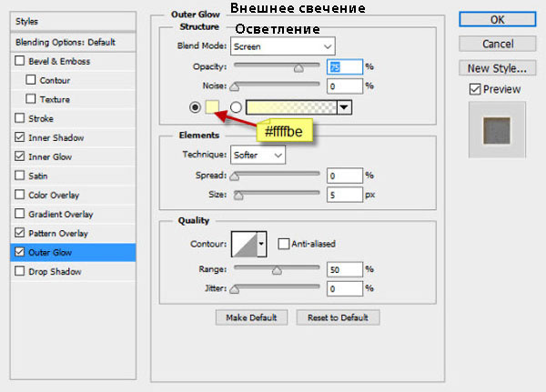This screenshot has height=392, width=546.
Task: Open the Blend Mode Screen dropdown
Action: click(x=283, y=46)
